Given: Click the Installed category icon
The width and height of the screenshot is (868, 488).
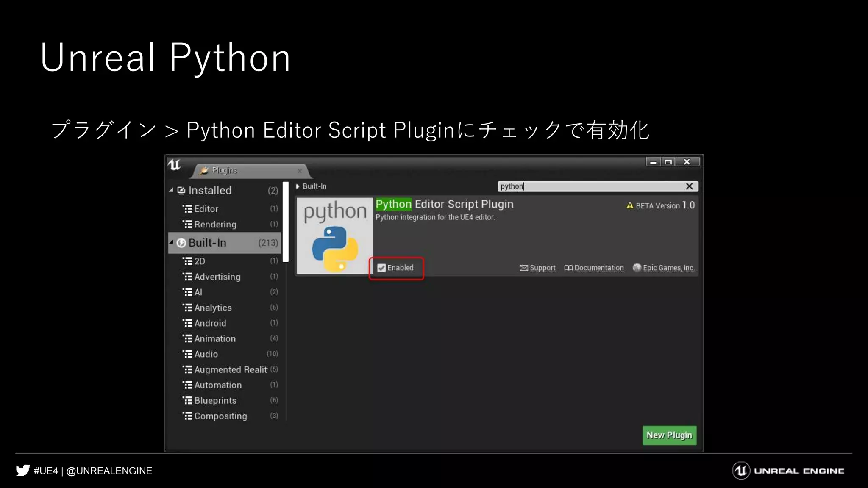Looking at the screenshot, I should click(181, 191).
